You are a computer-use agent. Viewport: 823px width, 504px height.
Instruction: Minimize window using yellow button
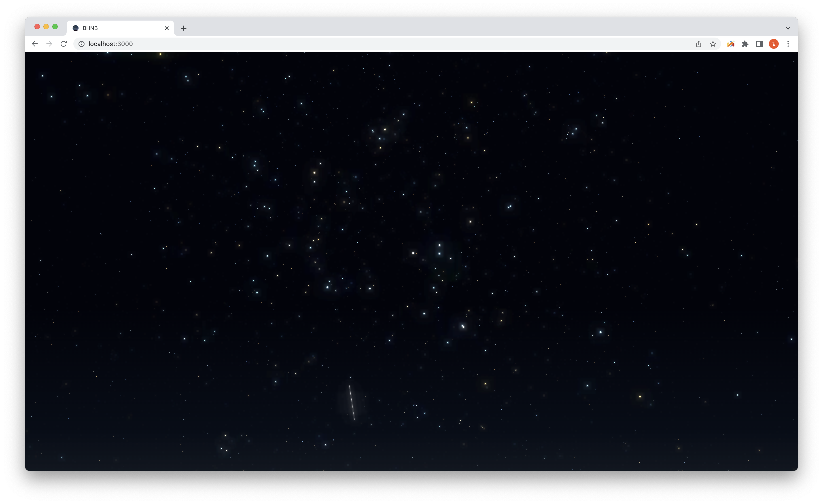(x=46, y=27)
